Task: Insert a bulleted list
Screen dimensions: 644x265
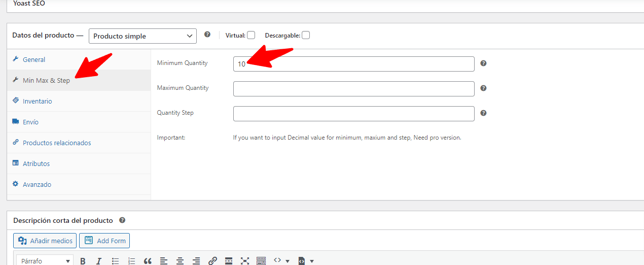Action: (115, 261)
